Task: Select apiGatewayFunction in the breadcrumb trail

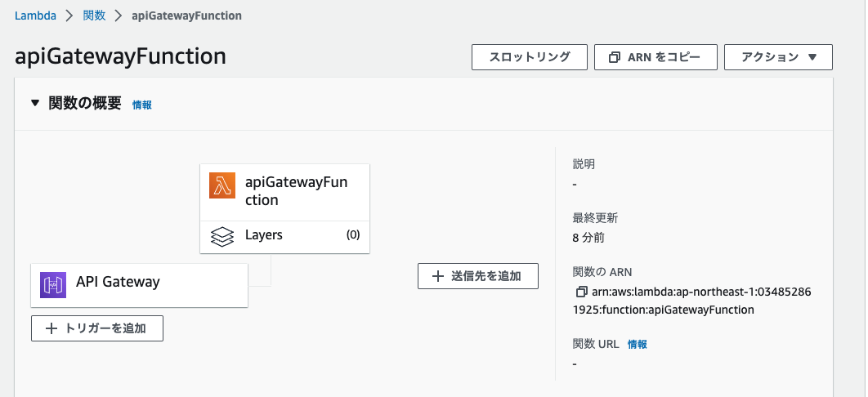Action: 186,16
